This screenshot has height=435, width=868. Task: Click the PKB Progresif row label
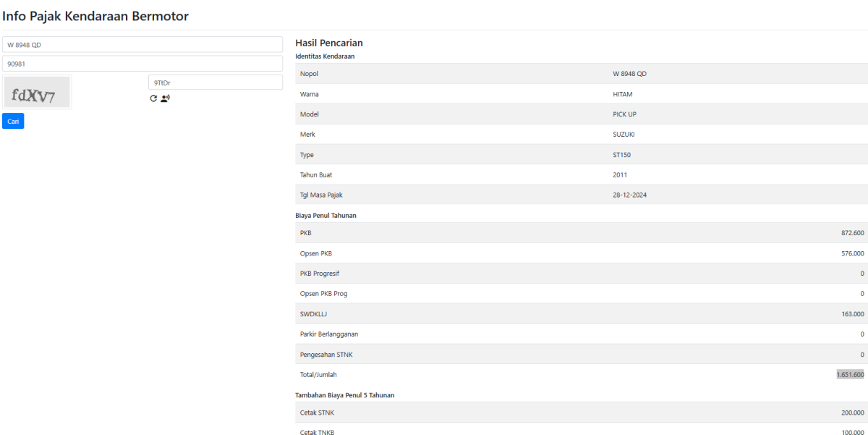click(x=320, y=274)
